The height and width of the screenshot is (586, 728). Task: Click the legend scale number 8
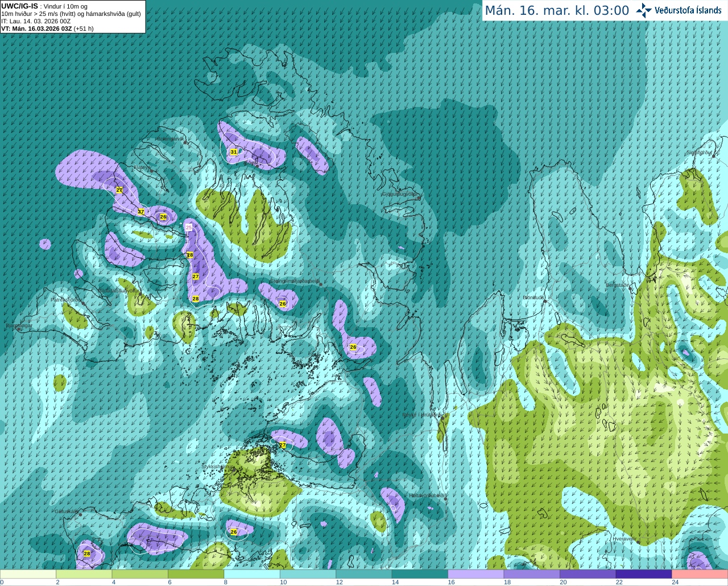[226, 582]
